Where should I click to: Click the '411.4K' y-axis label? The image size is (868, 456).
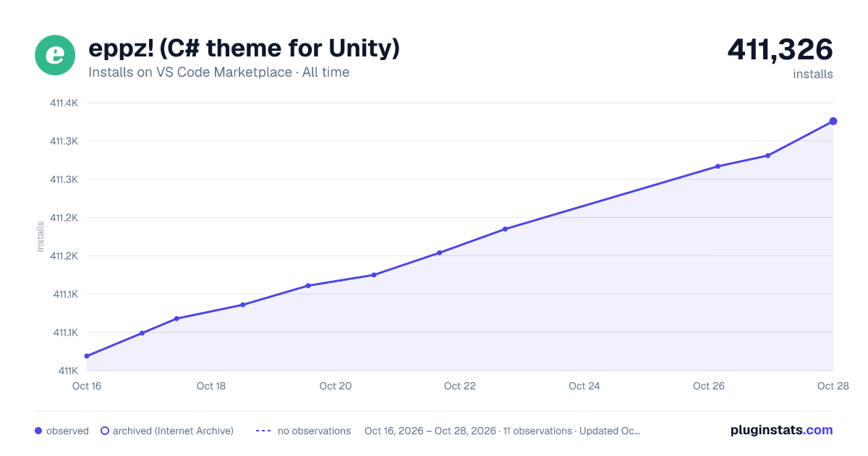click(x=64, y=104)
